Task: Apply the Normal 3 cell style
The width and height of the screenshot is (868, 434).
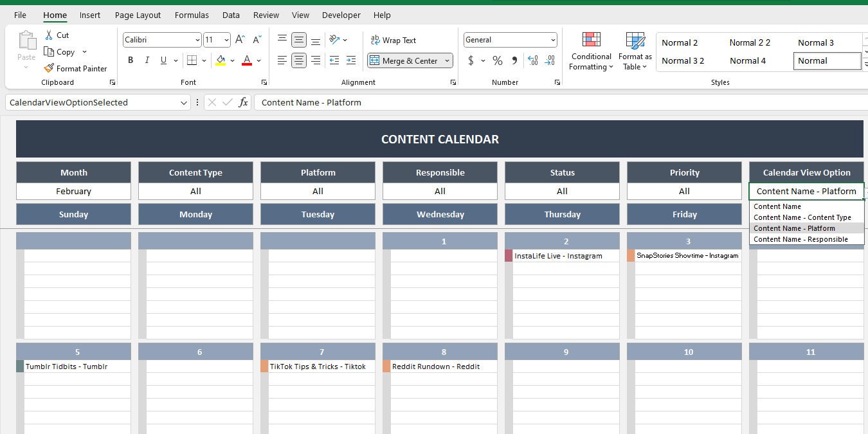Action: (x=815, y=42)
